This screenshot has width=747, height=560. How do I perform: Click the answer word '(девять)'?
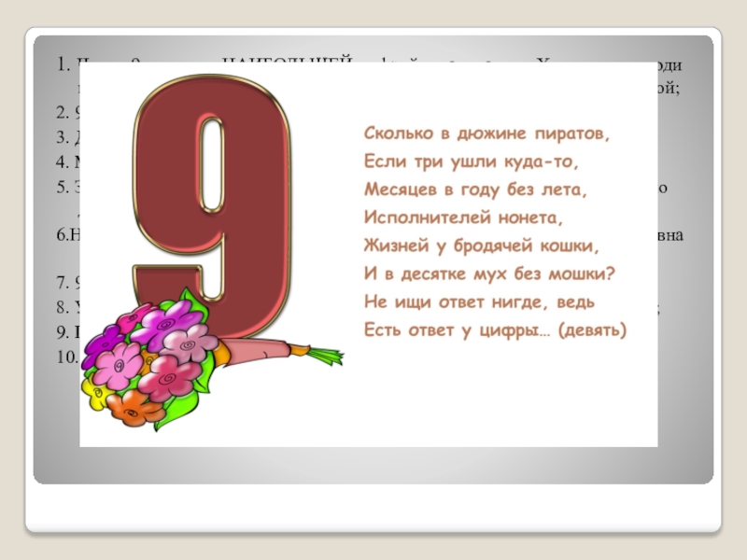click(594, 330)
